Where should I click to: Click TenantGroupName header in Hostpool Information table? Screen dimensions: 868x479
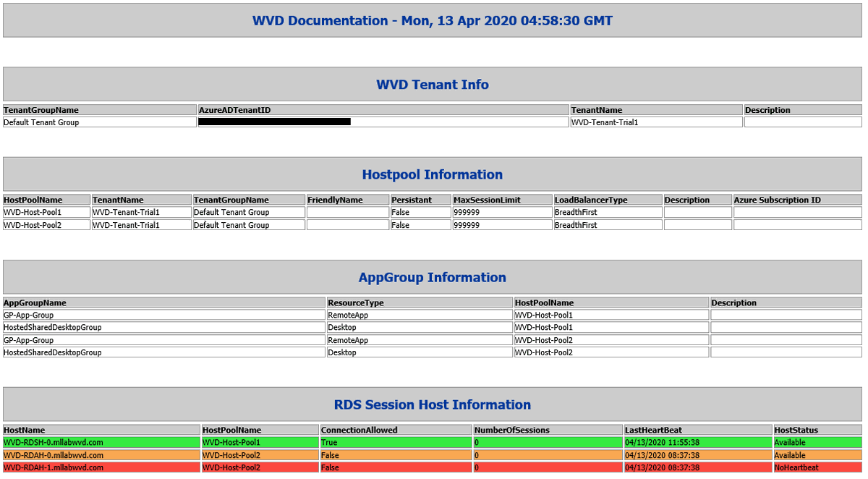(249, 200)
